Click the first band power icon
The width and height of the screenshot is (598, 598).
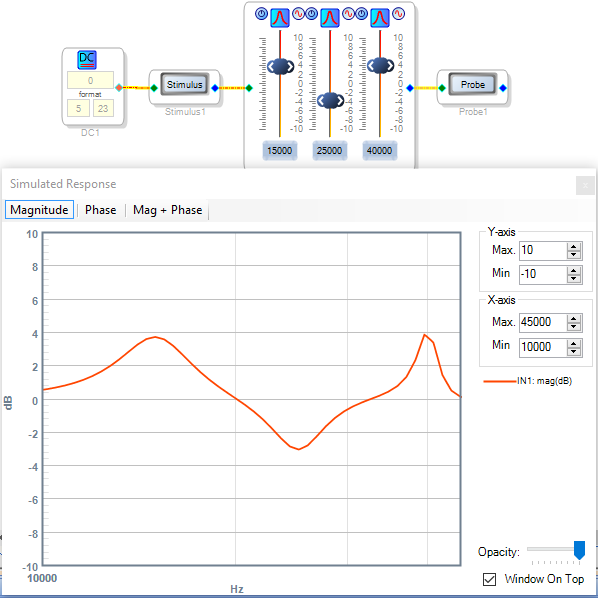(261, 14)
